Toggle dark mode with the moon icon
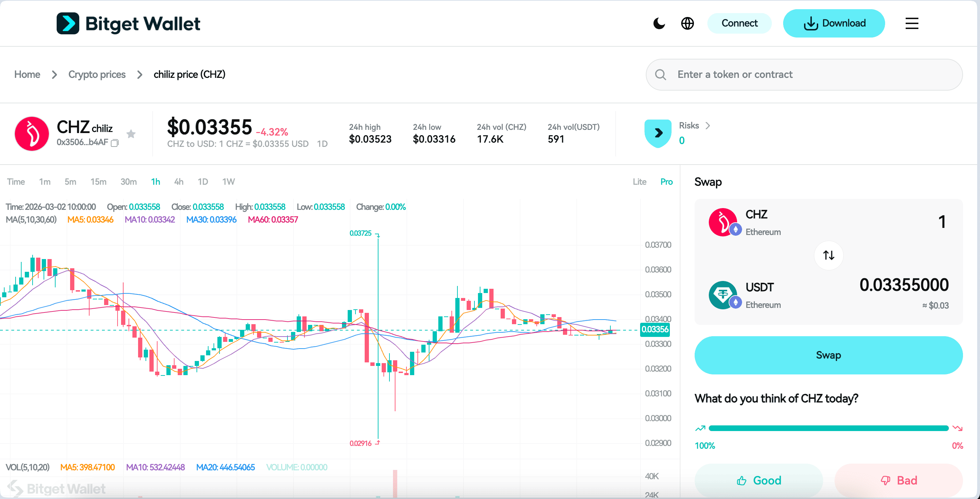Viewport: 980px width, 499px height. click(x=659, y=23)
